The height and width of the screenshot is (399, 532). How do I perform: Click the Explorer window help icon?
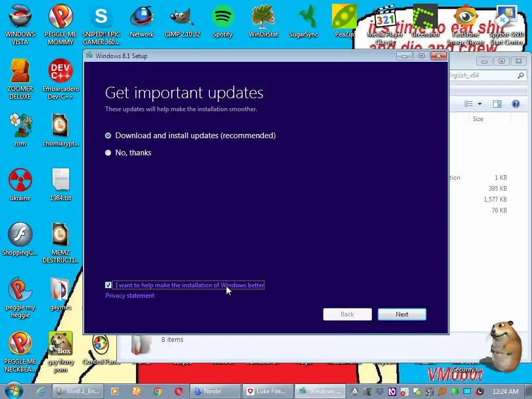point(516,104)
